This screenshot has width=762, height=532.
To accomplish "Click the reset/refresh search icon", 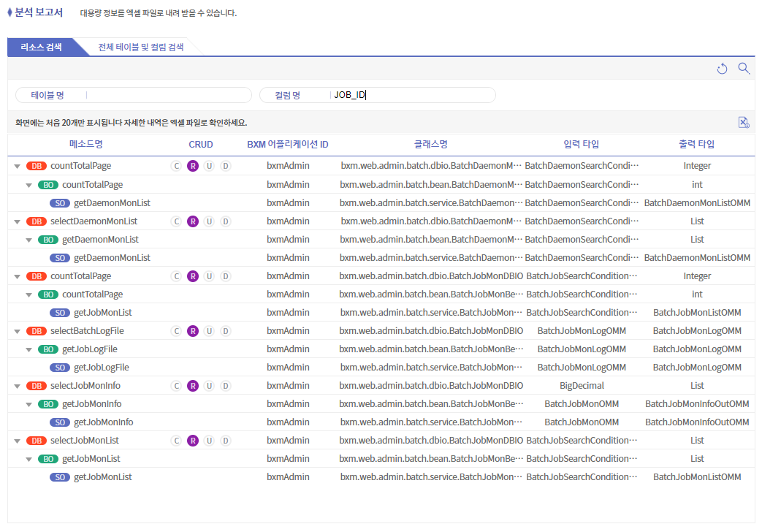I will pyautogui.click(x=722, y=69).
